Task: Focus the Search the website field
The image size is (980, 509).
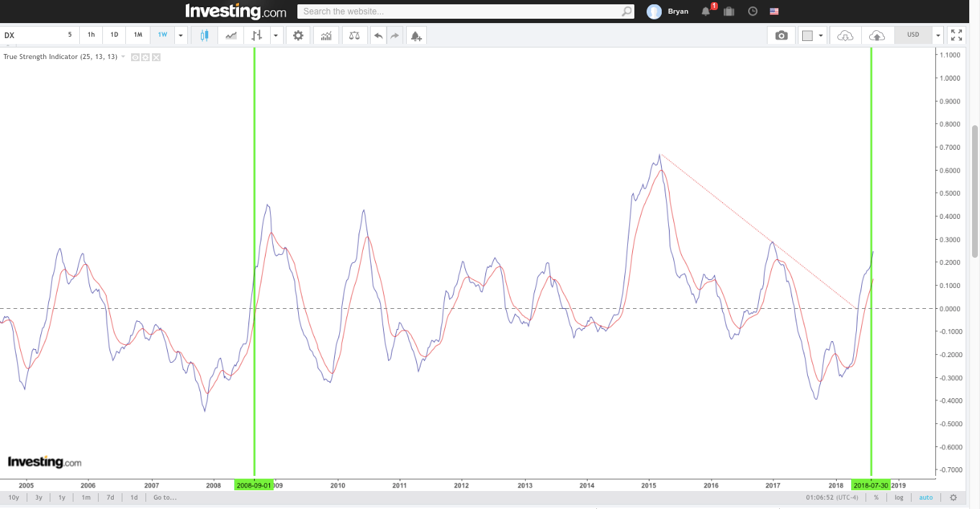Action: coord(460,12)
